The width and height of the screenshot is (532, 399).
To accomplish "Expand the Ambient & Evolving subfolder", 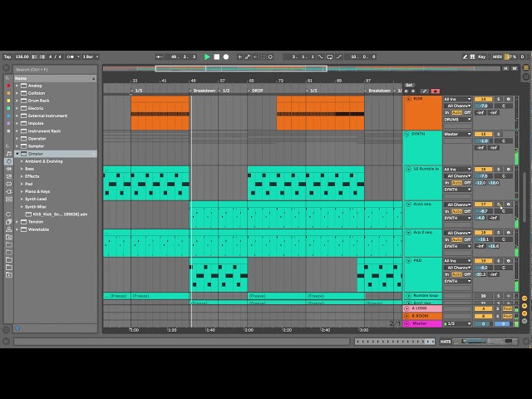I will tap(22, 161).
